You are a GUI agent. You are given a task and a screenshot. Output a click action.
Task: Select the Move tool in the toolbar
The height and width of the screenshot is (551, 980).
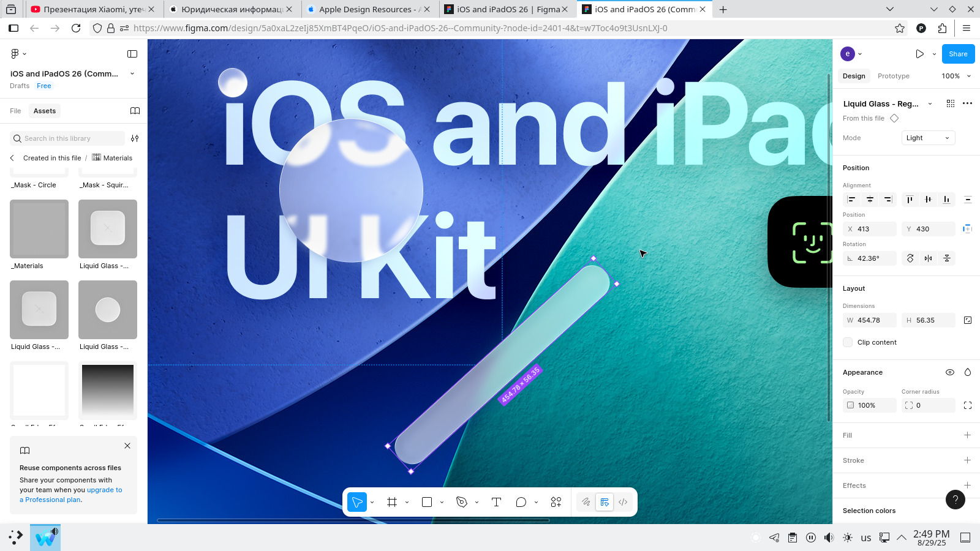pyautogui.click(x=357, y=502)
